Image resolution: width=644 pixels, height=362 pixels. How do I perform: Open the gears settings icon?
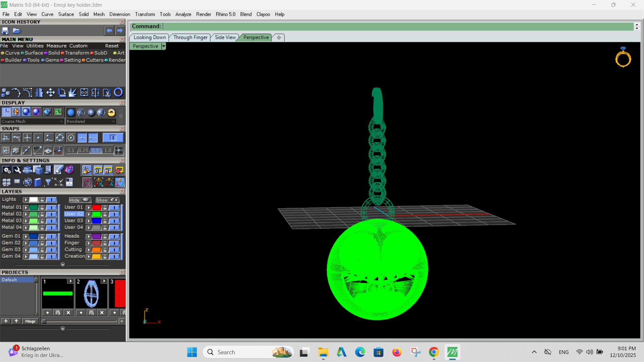pyautogui.click(x=6, y=170)
